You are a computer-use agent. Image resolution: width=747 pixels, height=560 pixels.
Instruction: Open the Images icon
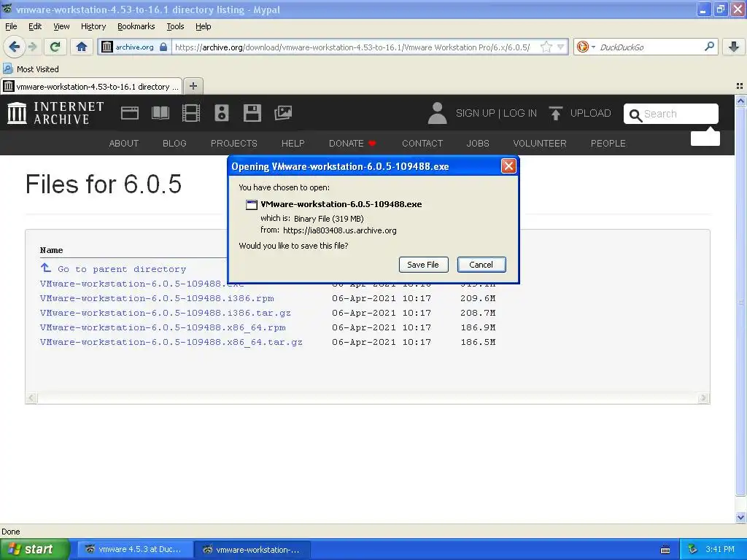pyautogui.click(x=283, y=113)
